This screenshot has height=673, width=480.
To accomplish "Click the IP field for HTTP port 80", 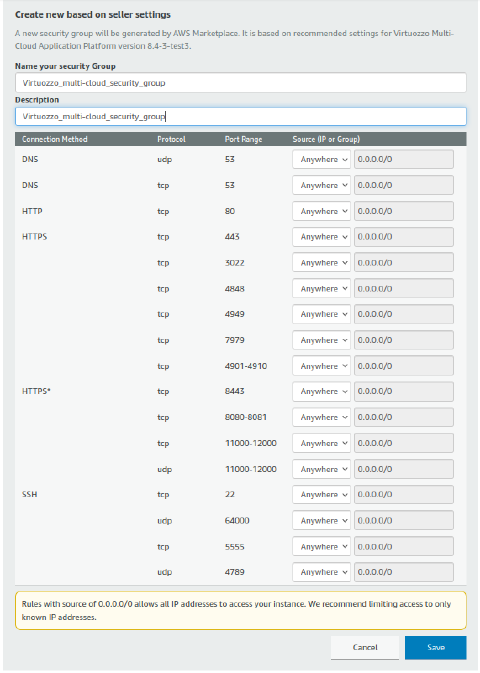I will click(x=404, y=211).
